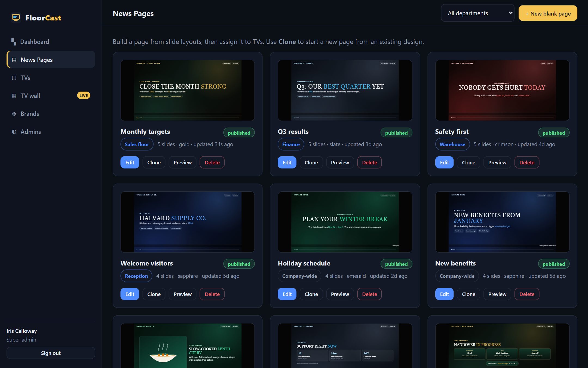Image resolution: width=588 pixels, height=368 pixels.
Task: Go to the Brands section
Action: pyautogui.click(x=51, y=114)
